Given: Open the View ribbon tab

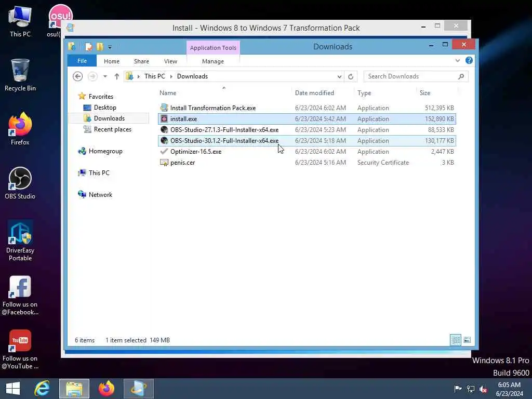Looking at the screenshot, I should (x=170, y=61).
